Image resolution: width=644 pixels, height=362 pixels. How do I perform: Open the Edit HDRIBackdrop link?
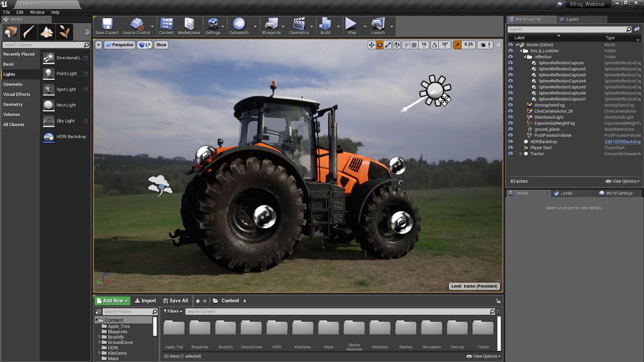tap(623, 142)
